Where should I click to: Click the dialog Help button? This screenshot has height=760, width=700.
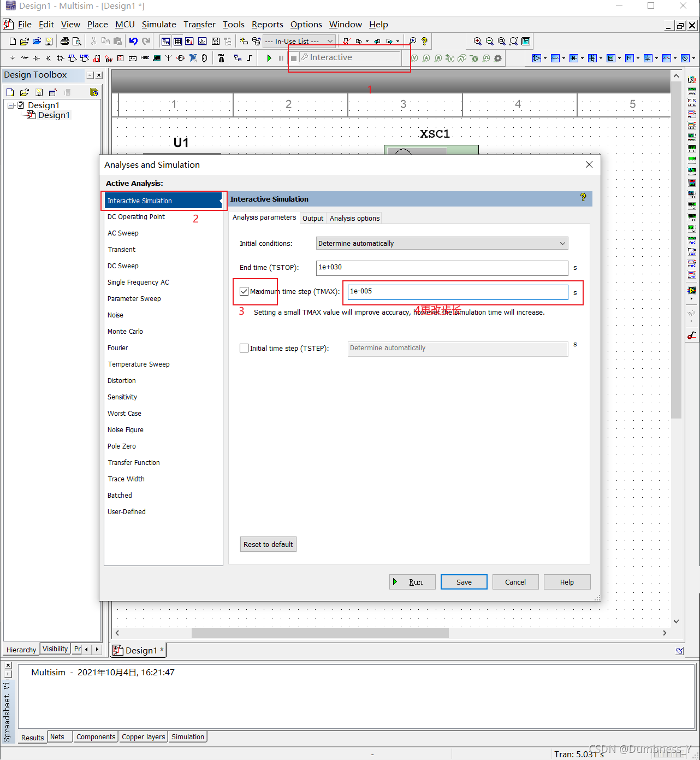(567, 582)
